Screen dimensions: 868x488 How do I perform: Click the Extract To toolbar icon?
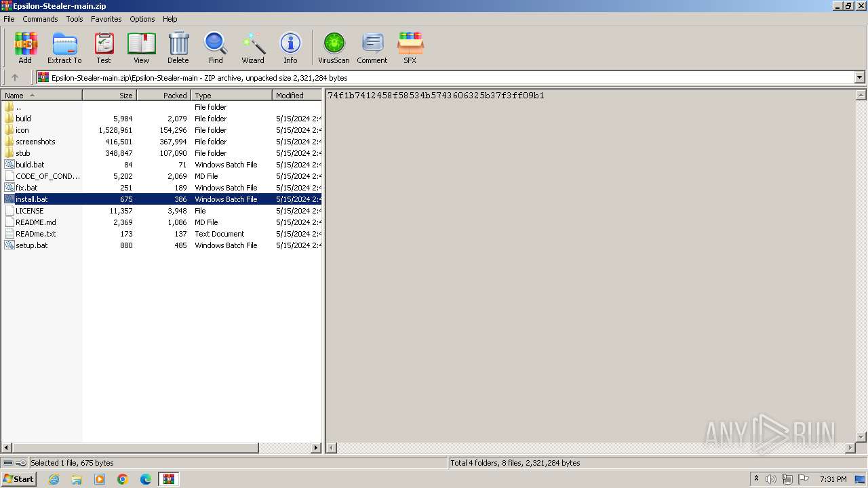(64, 47)
